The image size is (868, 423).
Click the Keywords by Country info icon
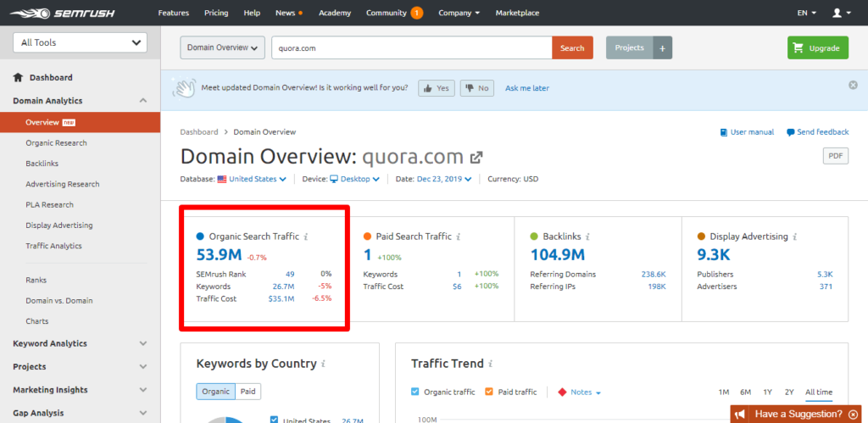point(323,364)
